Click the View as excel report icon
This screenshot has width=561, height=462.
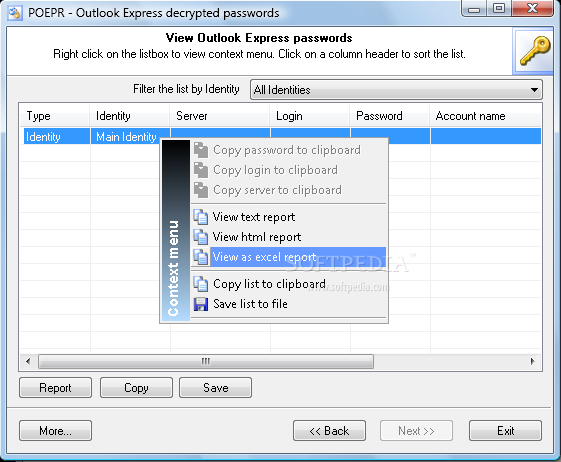(x=201, y=257)
